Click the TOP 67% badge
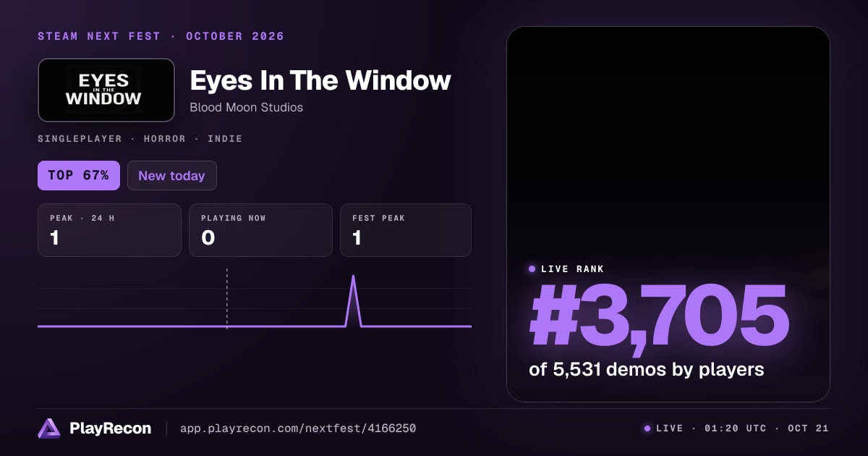 (79, 175)
